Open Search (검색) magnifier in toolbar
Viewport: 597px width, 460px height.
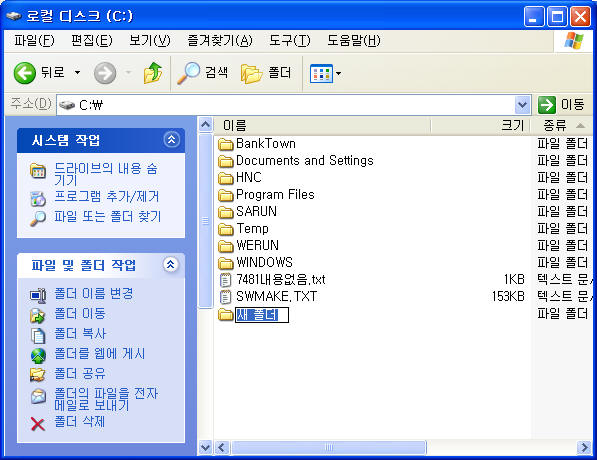point(188,73)
